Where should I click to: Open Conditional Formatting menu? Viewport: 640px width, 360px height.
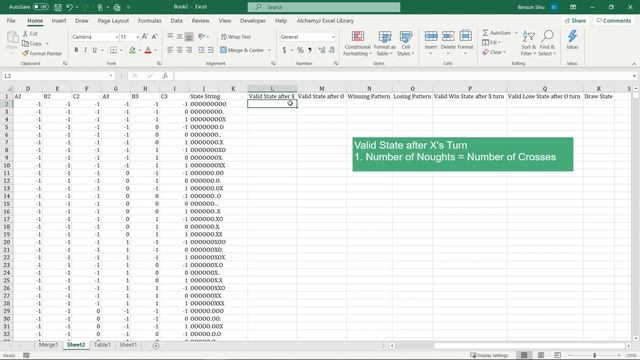coord(358,43)
